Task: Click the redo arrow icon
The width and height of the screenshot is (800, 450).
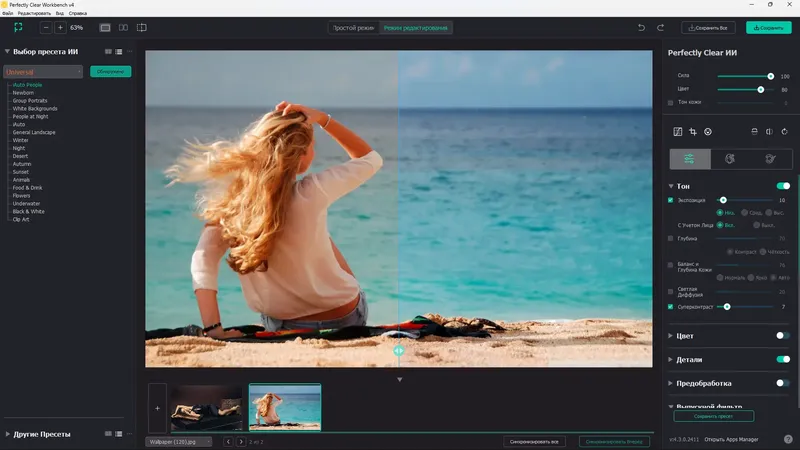Action: tap(660, 28)
